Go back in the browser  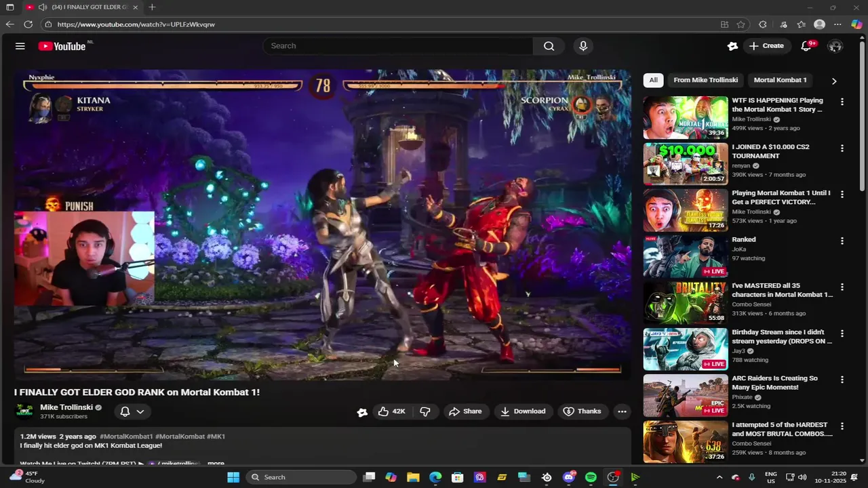tap(9, 24)
